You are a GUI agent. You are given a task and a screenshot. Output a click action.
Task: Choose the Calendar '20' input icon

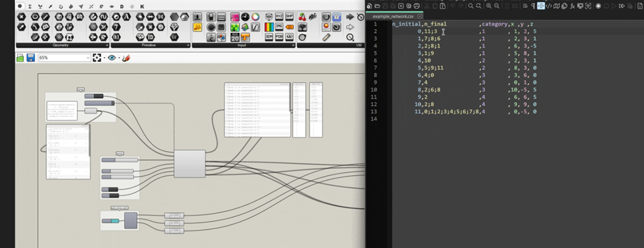pyautogui.click(x=235, y=37)
